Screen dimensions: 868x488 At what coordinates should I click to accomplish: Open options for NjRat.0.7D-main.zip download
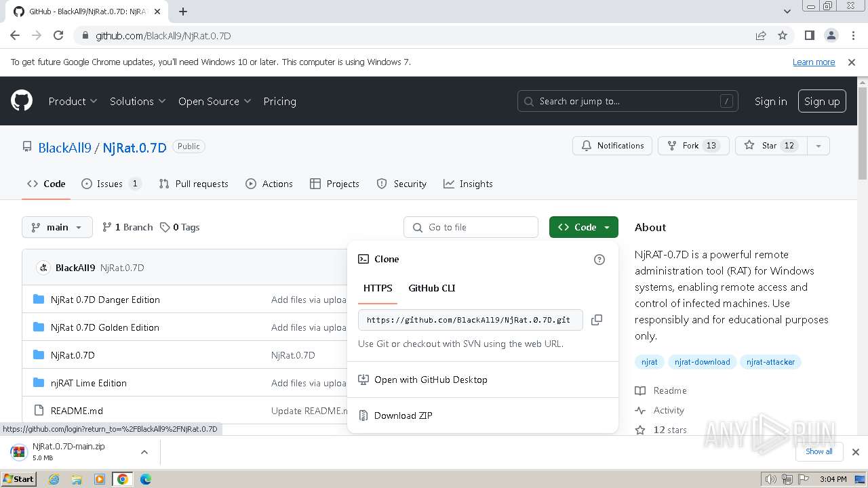pyautogui.click(x=144, y=452)
